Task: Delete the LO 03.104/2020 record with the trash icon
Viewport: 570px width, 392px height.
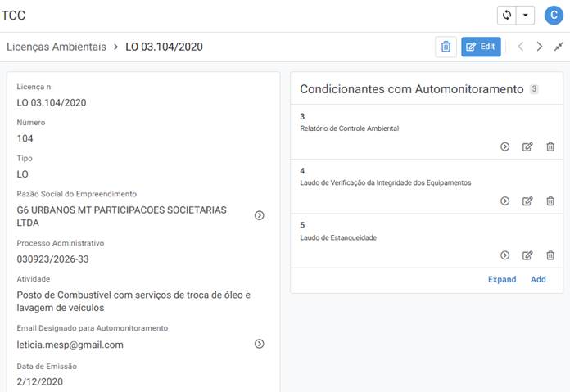Action: coord(446,47)
